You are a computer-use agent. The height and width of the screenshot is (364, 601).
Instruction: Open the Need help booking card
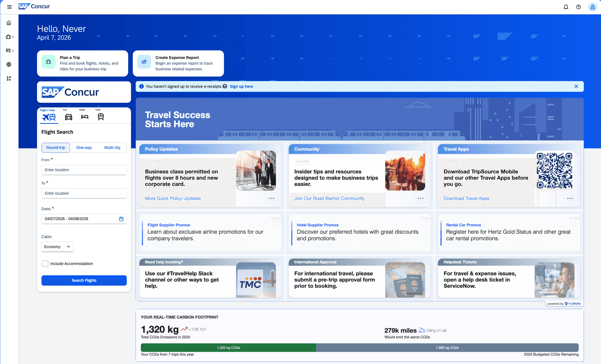(x=210, y=278)
